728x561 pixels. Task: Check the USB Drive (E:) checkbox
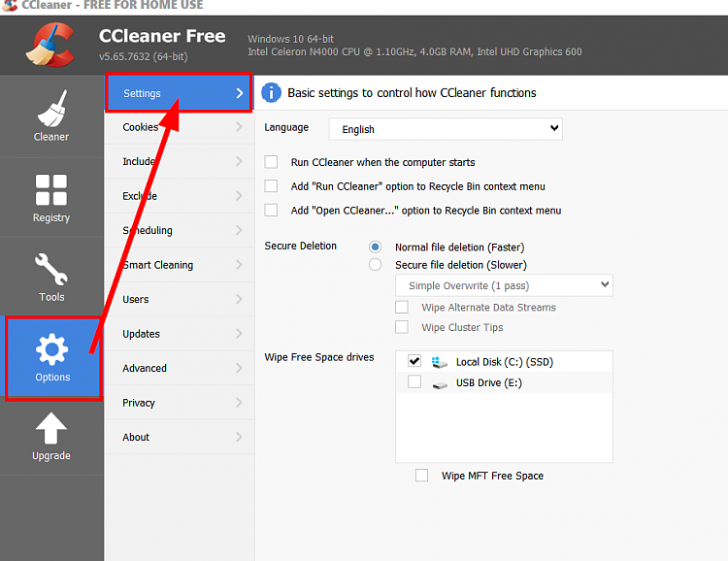tap(414, 381)
